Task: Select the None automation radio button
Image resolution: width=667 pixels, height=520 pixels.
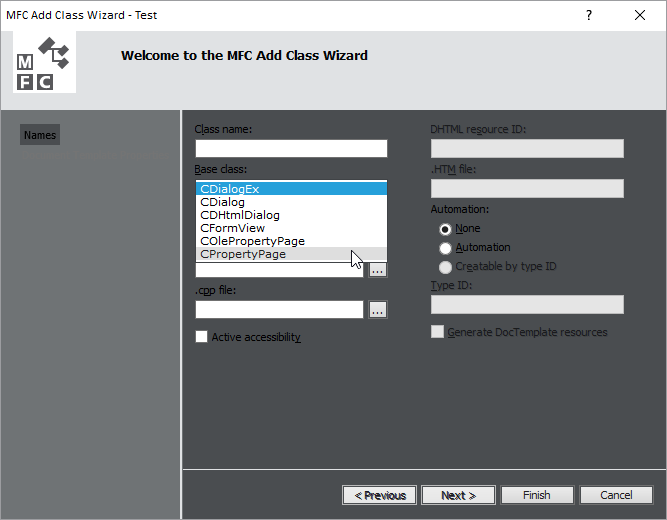Action: 445,229
